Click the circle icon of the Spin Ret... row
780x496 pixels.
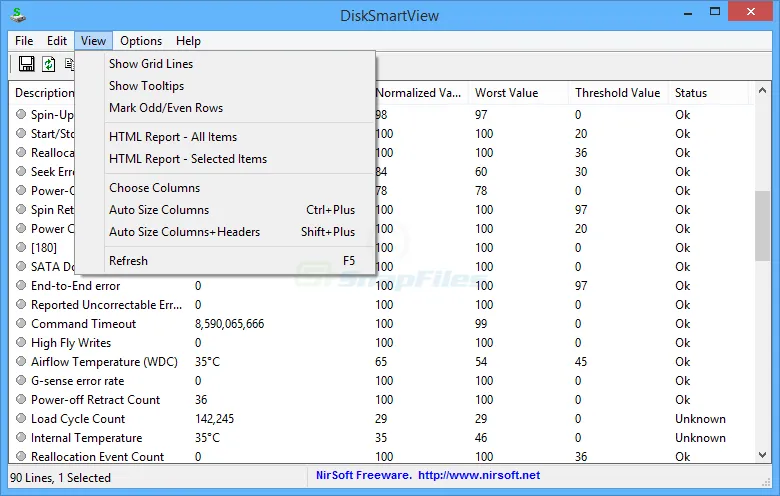pyautogui.click(x=21, y=209)
